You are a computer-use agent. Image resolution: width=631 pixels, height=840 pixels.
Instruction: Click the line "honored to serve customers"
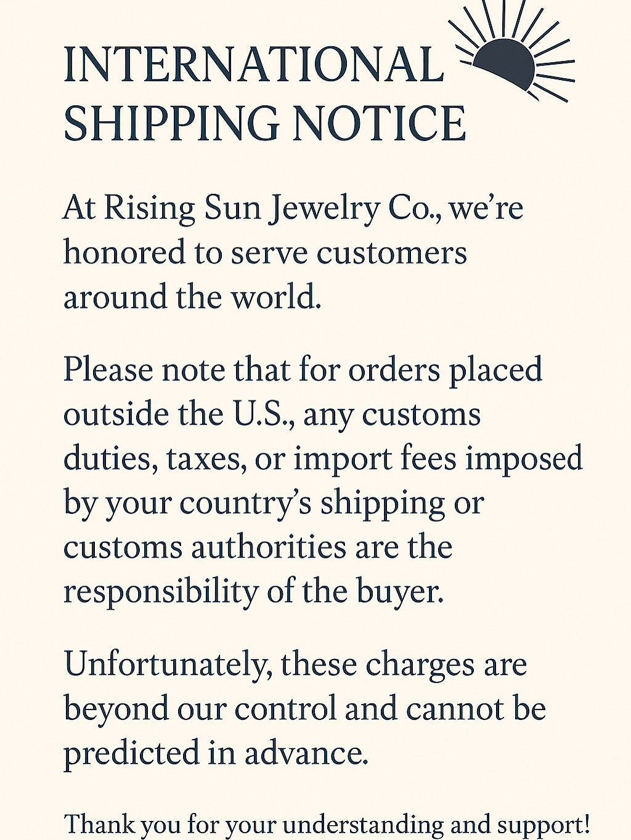[265, 252]
